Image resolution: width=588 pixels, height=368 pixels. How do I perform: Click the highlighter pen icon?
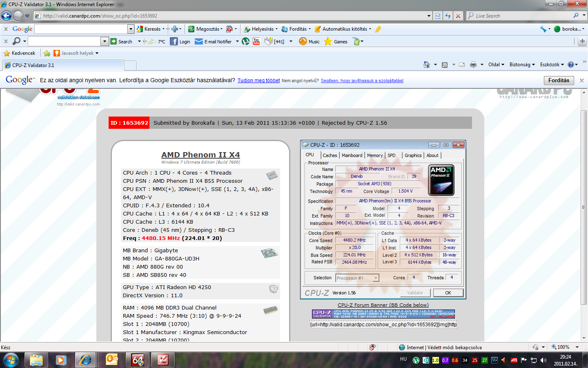click(378, 29)
